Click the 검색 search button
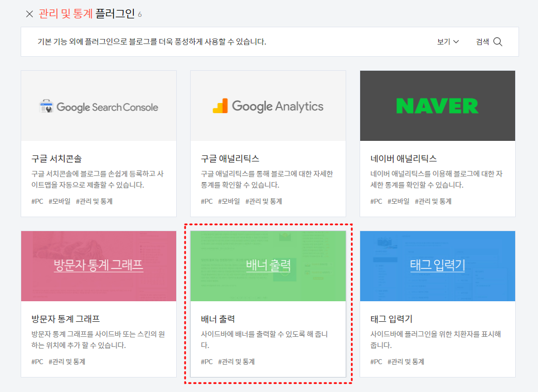The image size is (538, 392). [483, 42]
